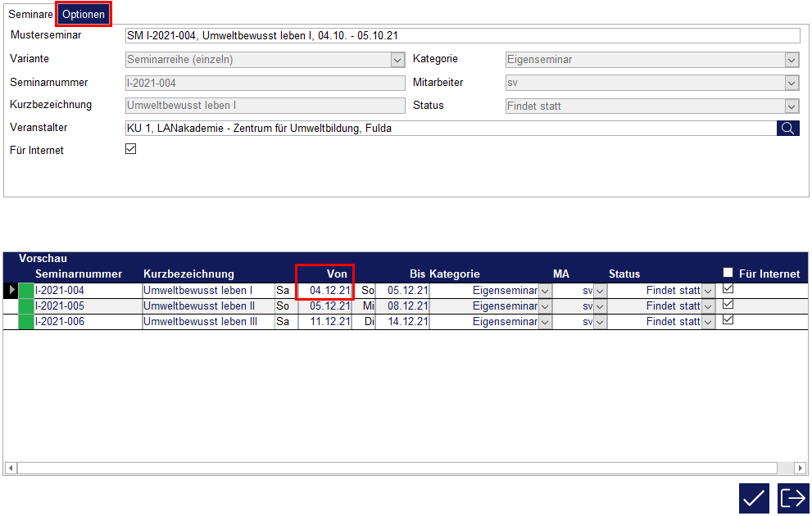The height and width of the screenshot is (516, 812).
Task: Click green status marker for I-2021-005
Action: point(26,306)
